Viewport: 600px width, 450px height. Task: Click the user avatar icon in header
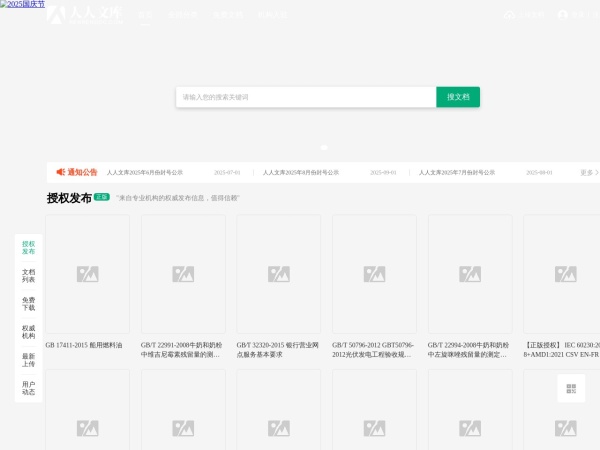click(562, 15)
